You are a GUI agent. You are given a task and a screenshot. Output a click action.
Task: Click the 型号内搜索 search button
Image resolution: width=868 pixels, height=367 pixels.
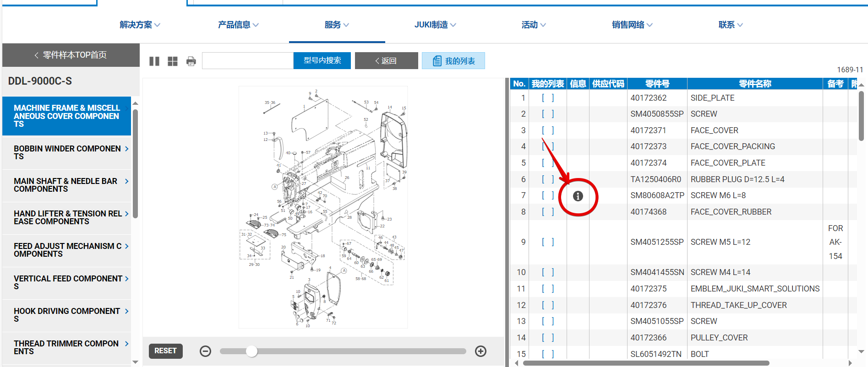pos(322,60)
